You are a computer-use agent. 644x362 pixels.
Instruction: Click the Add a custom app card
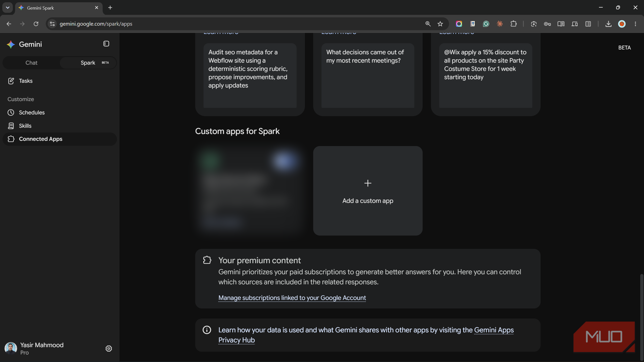click(368, 191)
